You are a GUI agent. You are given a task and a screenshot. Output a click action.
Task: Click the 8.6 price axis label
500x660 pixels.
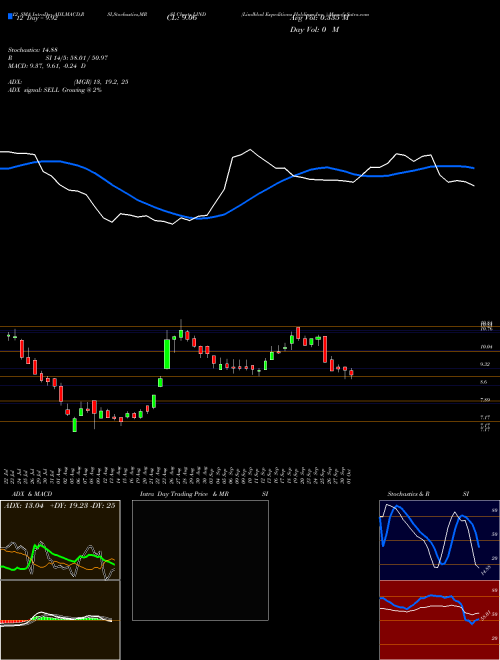tap(484, 382)
